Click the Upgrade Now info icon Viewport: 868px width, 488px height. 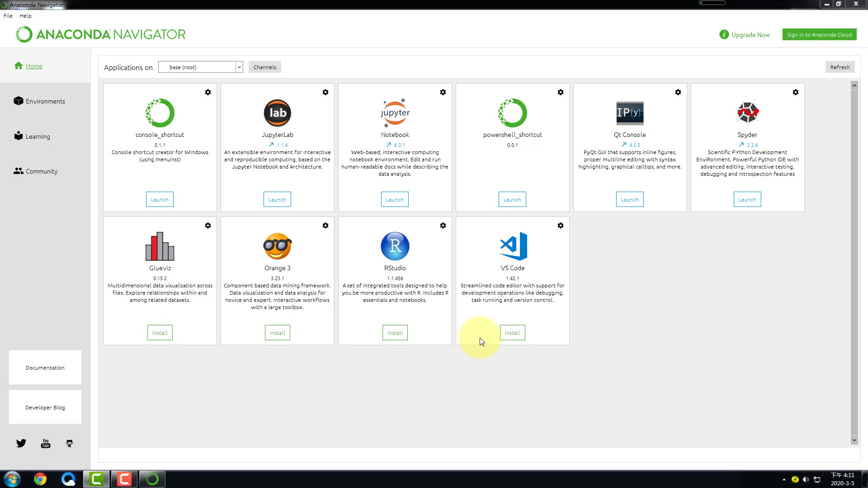pos(724,35)
